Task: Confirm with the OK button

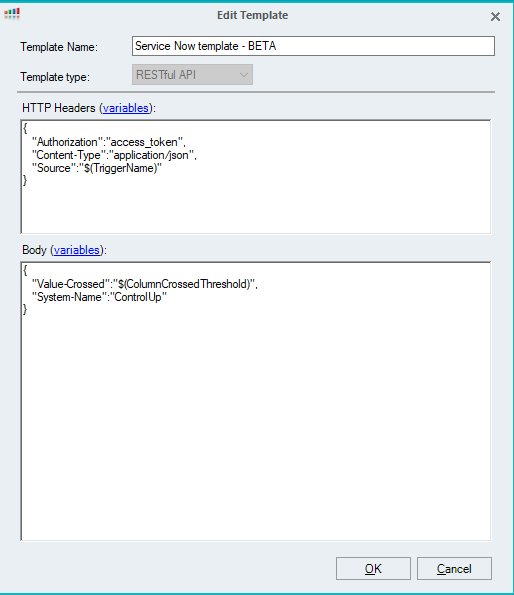Action: [x=373, y=568]
